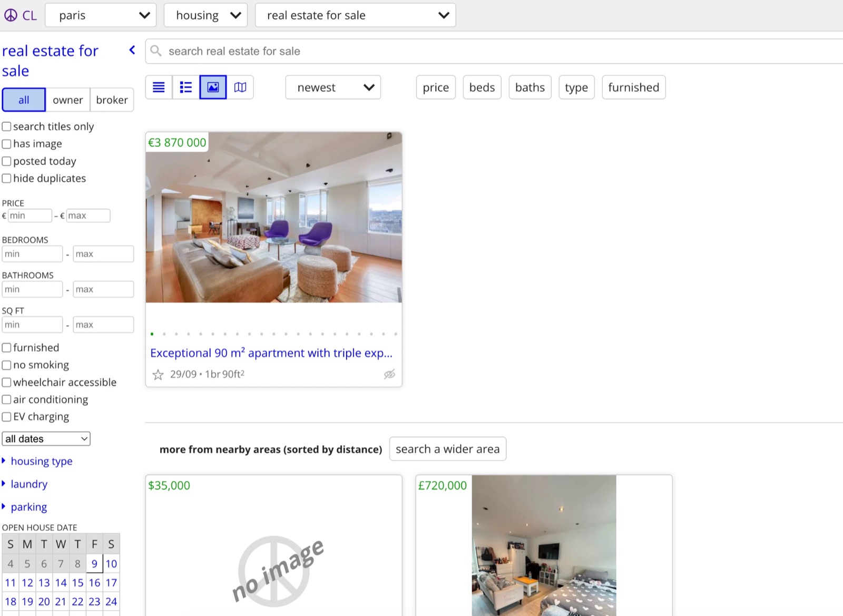Hide the 90 m² apartment listing
843x616 pixels.
click(x=389, y=375)
